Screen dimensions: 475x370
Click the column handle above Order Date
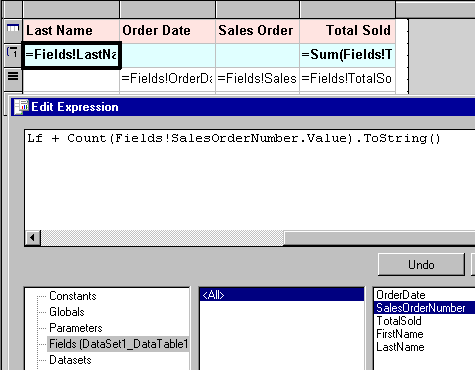click(168, 9)
